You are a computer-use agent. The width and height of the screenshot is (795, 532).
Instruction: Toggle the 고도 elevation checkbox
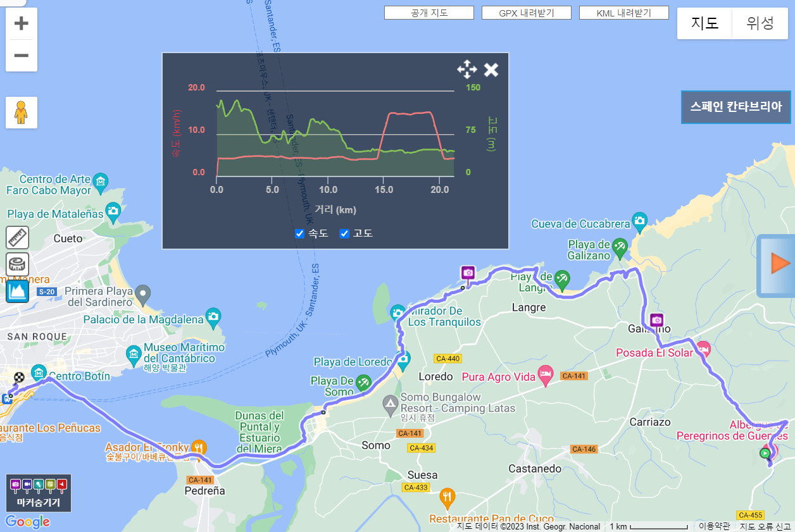coord(344,234)
